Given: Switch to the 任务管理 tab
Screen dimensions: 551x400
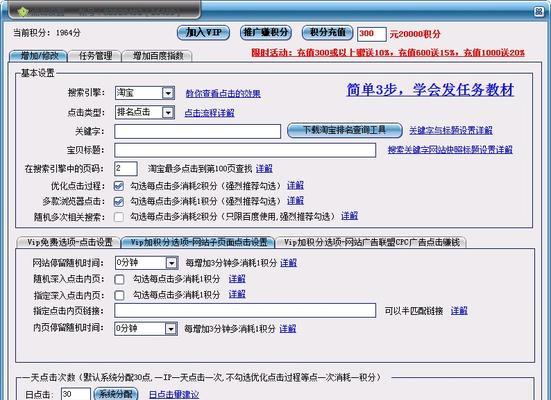Looking at the screenshot, I should [x=95, y=56].
